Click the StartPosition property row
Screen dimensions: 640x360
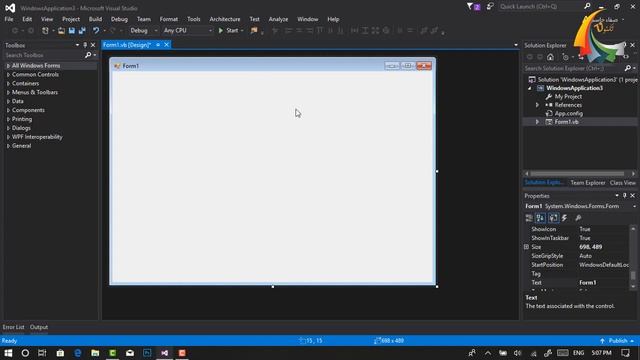577,265
